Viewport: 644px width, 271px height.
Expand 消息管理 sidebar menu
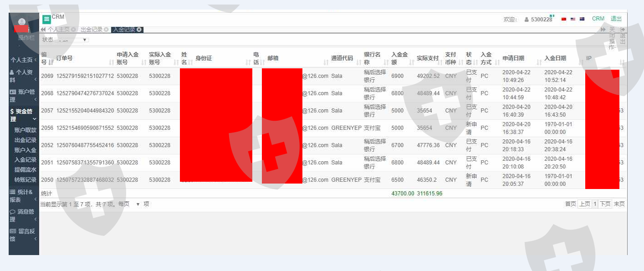coord(24,215)
